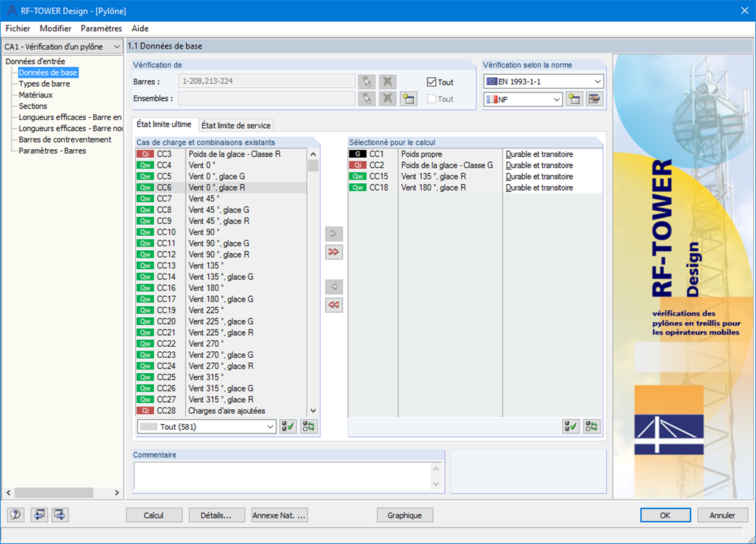Image resolution: width=756 pixels, height=544 pixels.
Task: Click Durable et transitoire in the CC18 row
Action: (539, 188)
